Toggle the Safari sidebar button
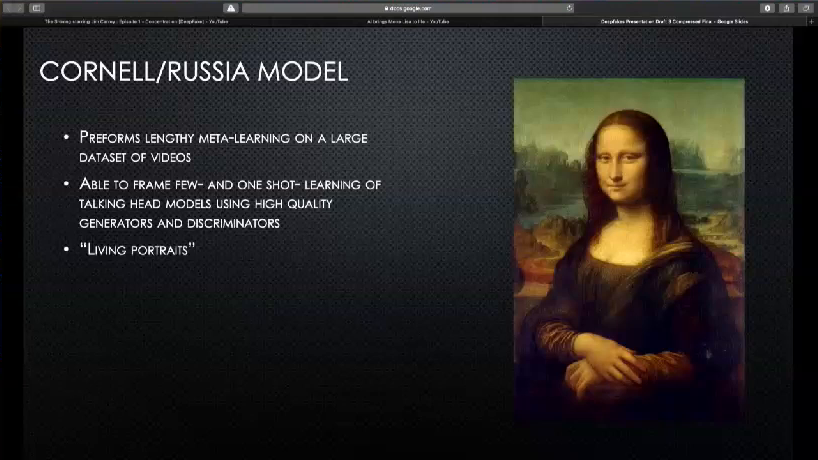Viewport: 818px width, 460px height. click(37, 8)
